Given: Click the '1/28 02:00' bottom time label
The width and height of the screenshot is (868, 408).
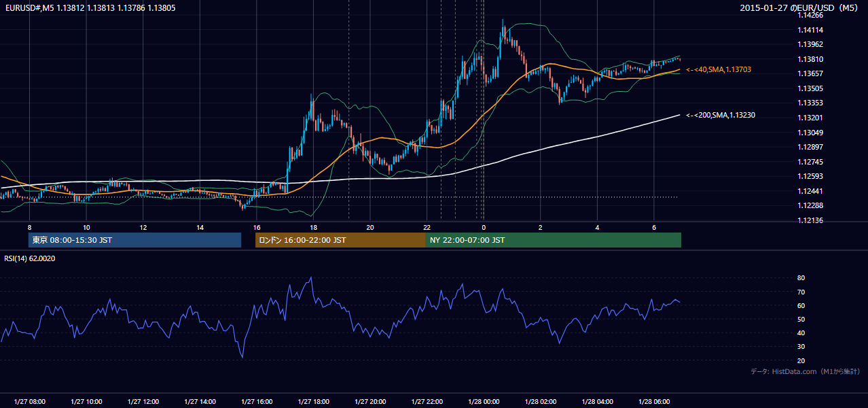Looking at the screenshot, I should 541,402.
